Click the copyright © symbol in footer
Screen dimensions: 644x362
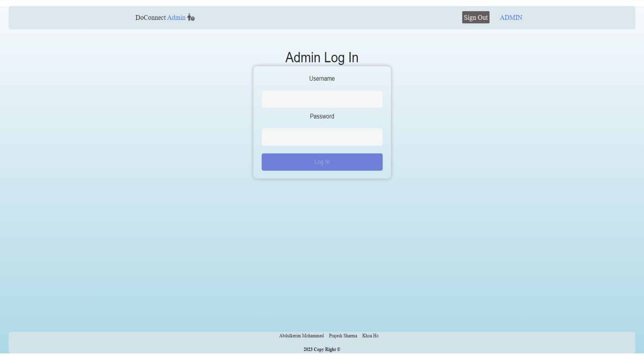(338, 349)
